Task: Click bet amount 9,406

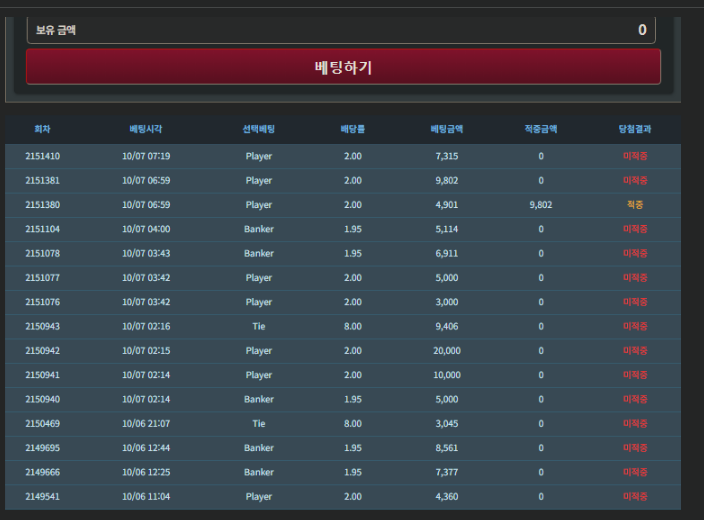Action: 447,326
